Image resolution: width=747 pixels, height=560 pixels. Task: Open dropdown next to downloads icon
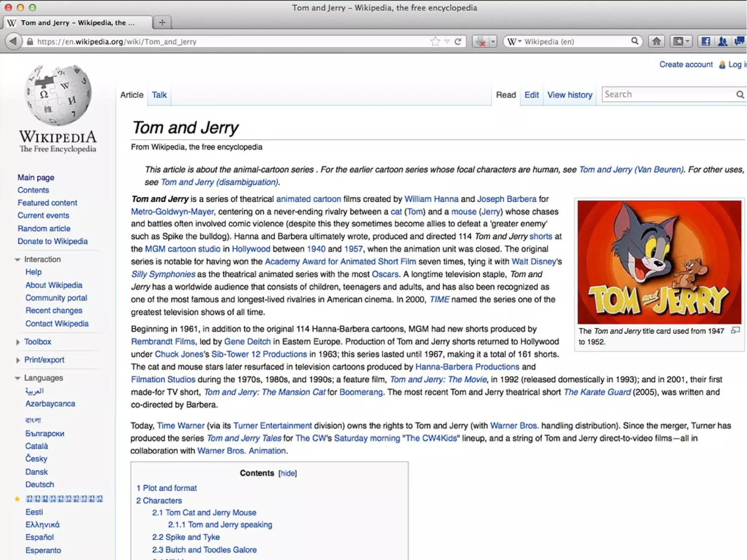point(493,42)
